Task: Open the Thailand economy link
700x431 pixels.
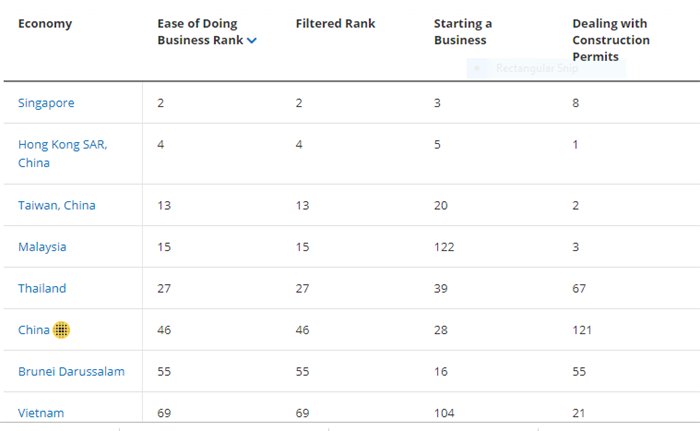Action: 42,288
